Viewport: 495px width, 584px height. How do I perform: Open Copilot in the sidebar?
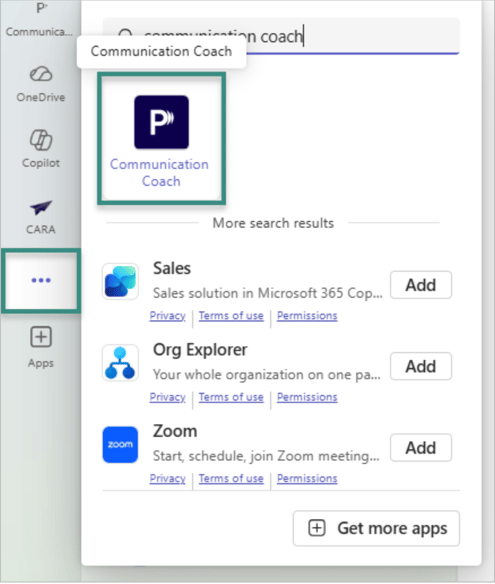pyautogui.click(x=41, y=149)
